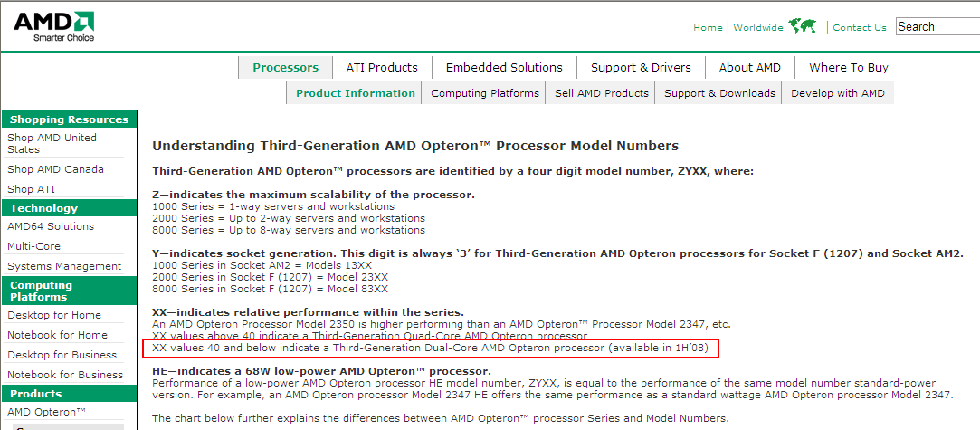Open the Embedded Solutions tab

click(504, 68)
